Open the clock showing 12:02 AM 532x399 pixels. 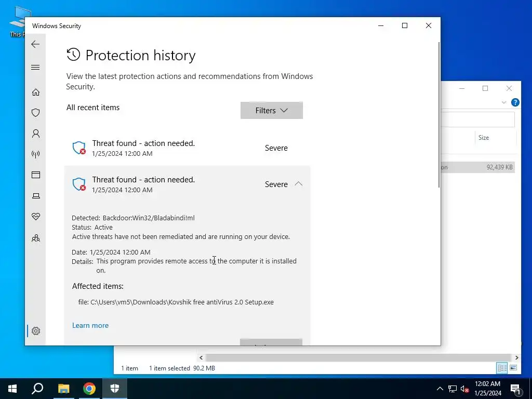(487, 389)
